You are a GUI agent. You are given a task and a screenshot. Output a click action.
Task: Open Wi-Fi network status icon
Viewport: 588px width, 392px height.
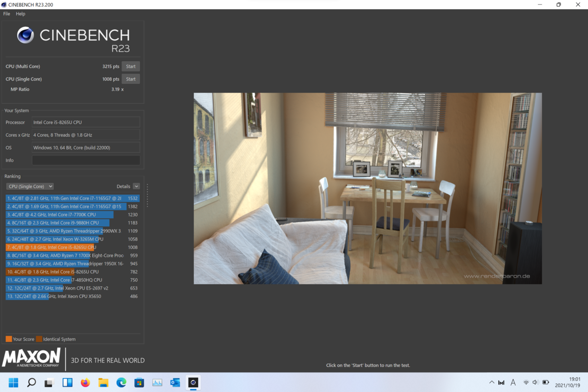[x=526, y=382]
